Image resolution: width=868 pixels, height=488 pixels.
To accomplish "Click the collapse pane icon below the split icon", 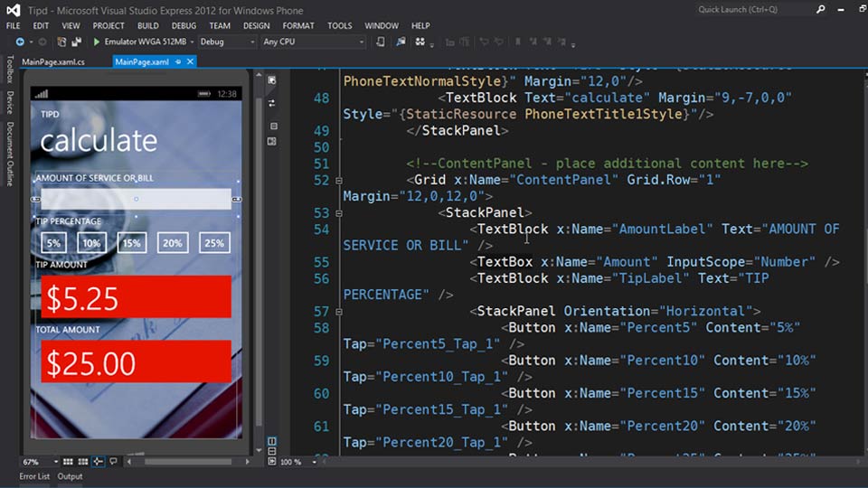I will tap(272, 142).
